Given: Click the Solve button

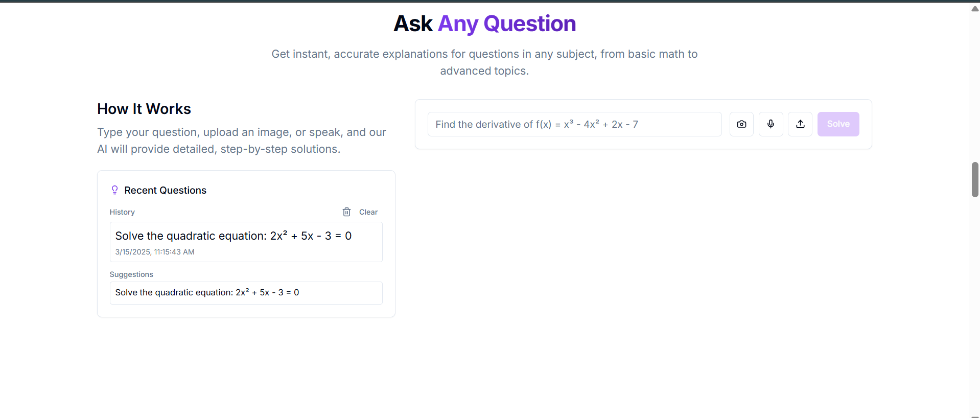Looking at the screenshot, I should [838, 124].
